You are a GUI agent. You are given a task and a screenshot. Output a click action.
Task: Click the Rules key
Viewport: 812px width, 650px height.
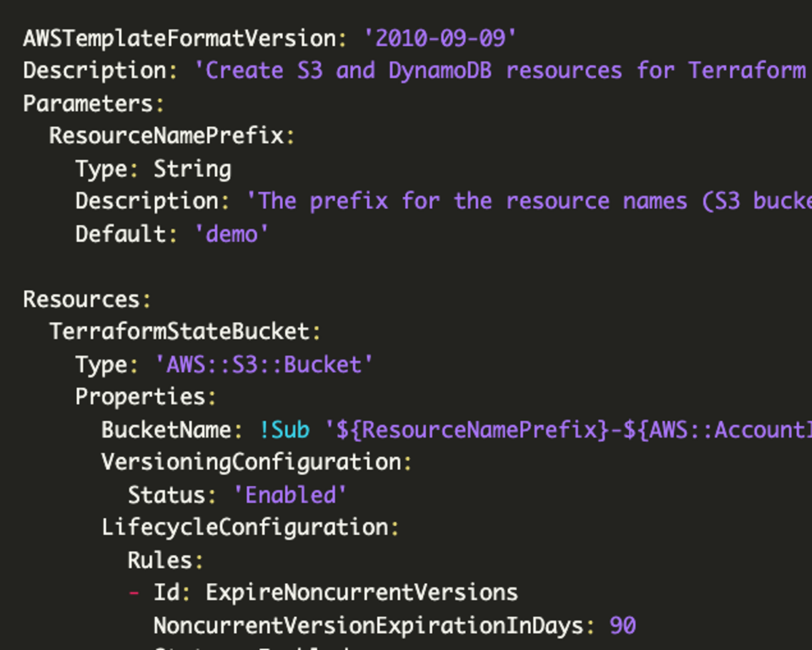point(161,560)
